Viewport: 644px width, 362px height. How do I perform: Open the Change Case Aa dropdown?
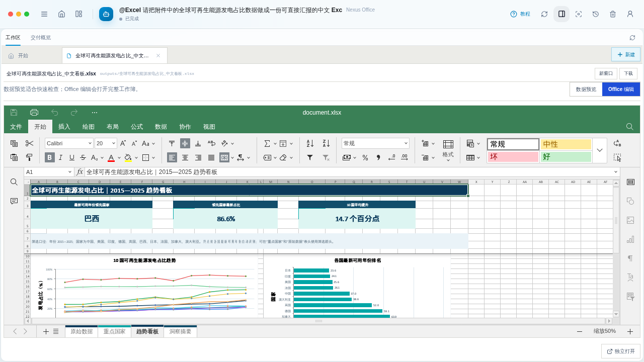148,143
